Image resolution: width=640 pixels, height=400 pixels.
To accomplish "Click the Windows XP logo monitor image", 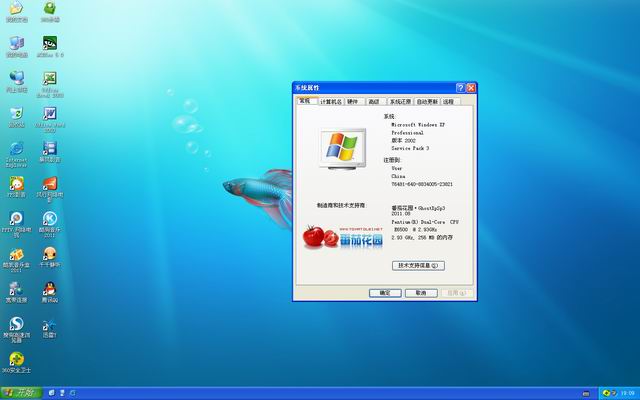I will coord(342,149).
